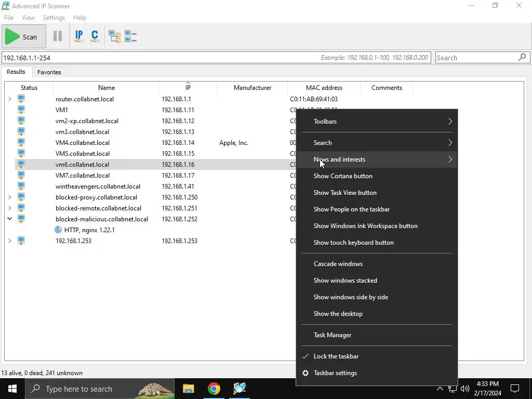The height and width of the screenshot is (399, 532).
Task: Sort by the IP column header
Action: click(188, 87)
